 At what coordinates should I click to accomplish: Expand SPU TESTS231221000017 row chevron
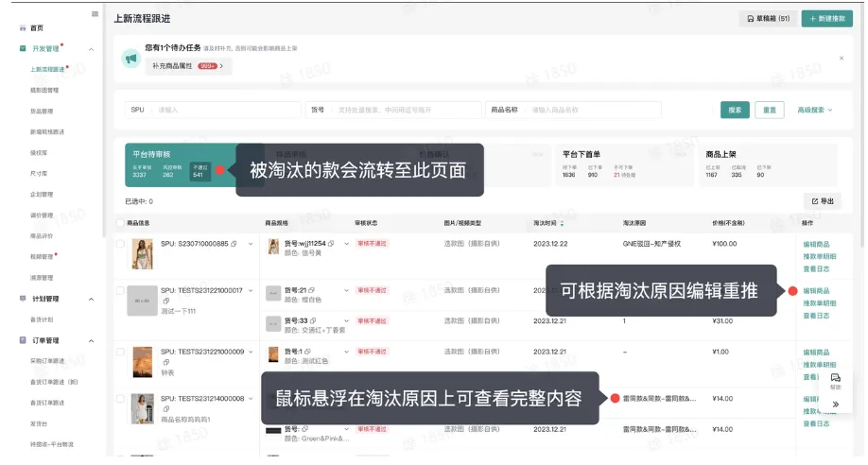251,290
